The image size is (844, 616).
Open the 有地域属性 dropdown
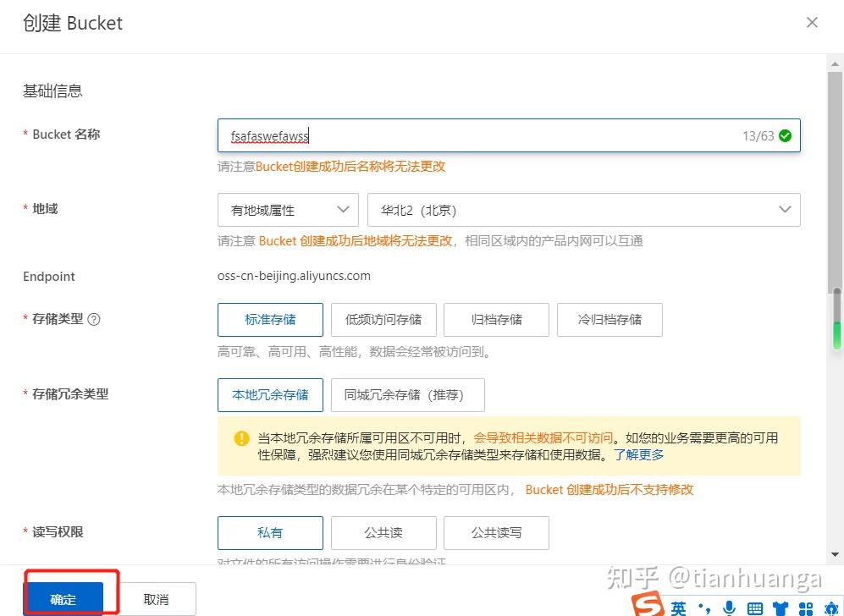[x=288, y=209]
